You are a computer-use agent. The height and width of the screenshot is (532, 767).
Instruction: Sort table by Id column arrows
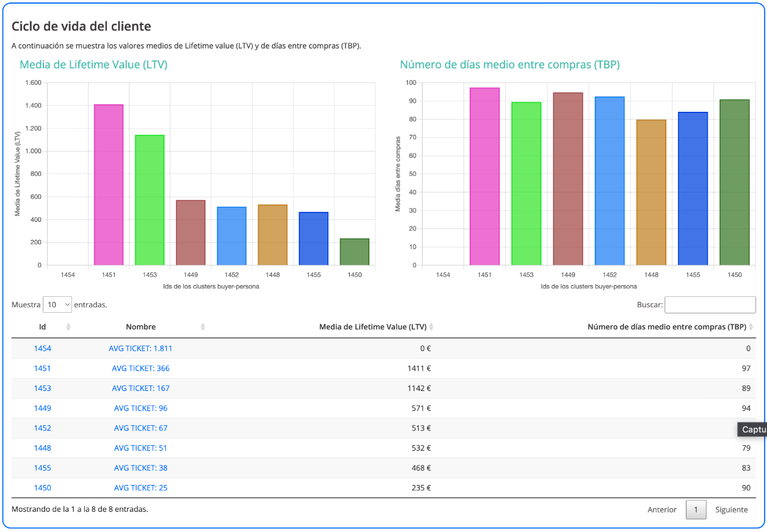(68, 327)
